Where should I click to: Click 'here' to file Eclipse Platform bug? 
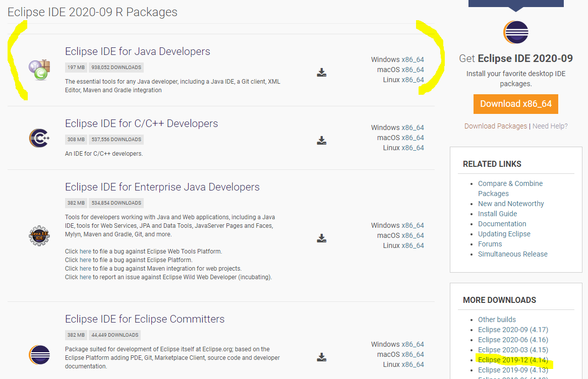coord(85,260)
